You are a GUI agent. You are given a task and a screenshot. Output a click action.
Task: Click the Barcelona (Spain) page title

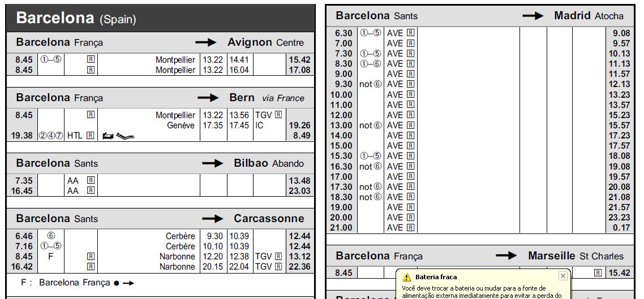coord(76,18)
